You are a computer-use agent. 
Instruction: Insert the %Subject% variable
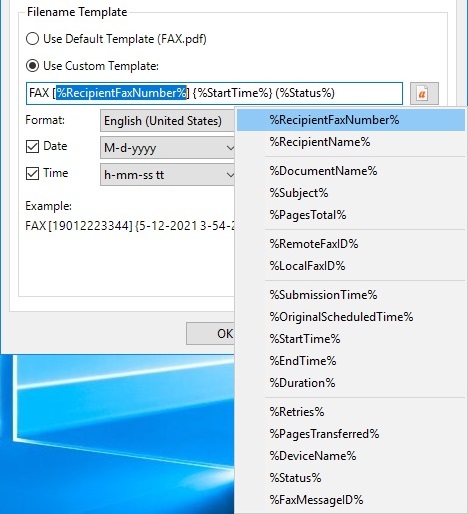351,193
